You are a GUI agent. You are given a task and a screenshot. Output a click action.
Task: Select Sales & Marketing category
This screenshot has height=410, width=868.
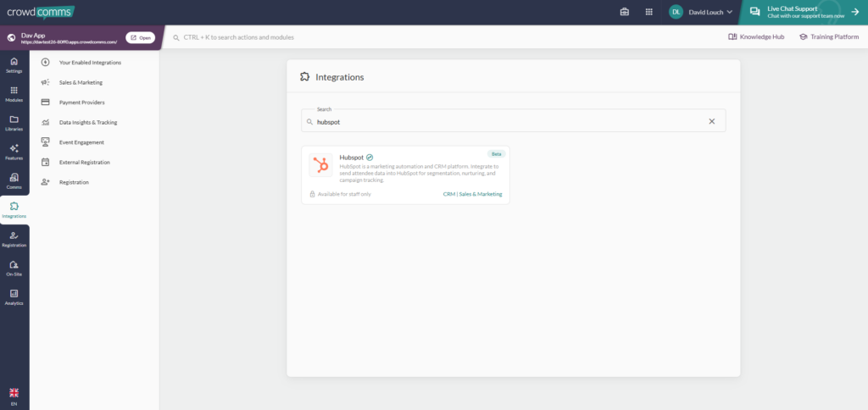coord(81,82)
